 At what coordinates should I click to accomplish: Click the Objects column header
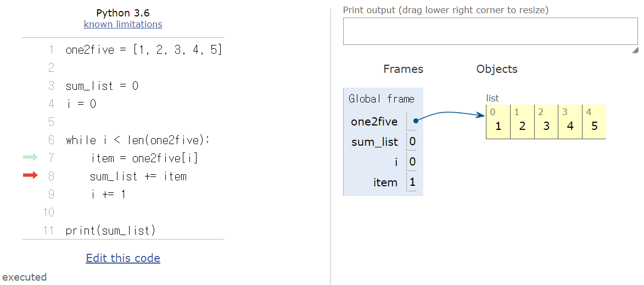point(497,69)
